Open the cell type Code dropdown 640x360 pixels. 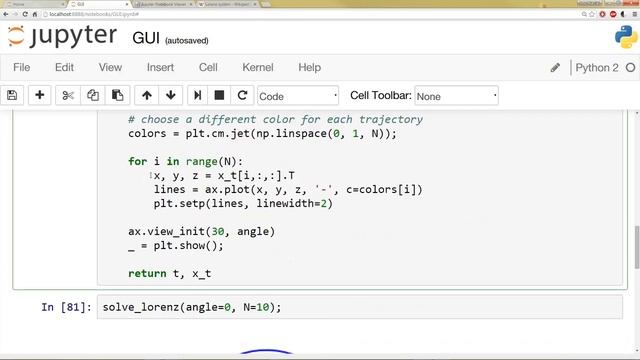(298, 96)
